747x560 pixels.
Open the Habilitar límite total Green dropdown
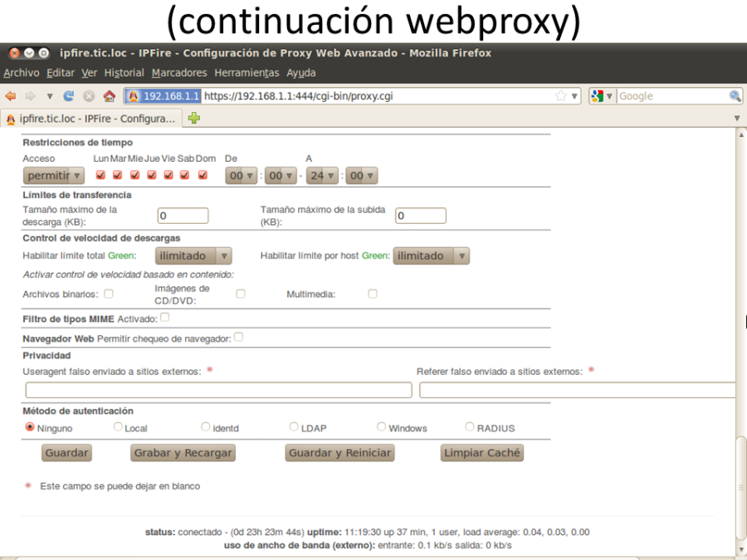coord(193,256)
